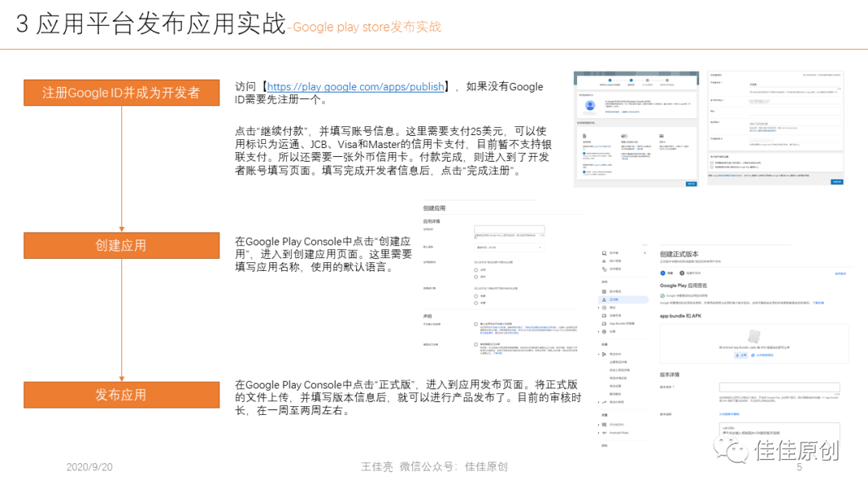Click the document icon in registration screenshot

tap(584, 136)
